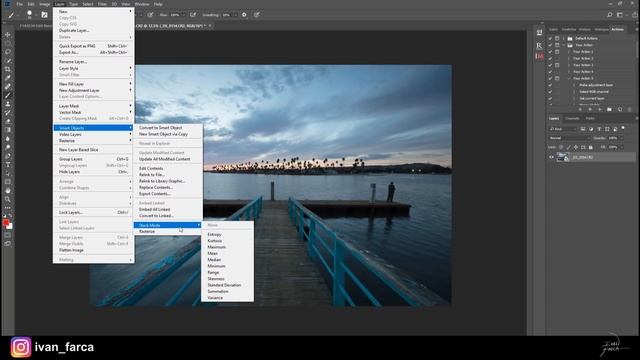Screen dimensions: 640x360
Task: Open the File menu
Action: click(x=20, y=4)
